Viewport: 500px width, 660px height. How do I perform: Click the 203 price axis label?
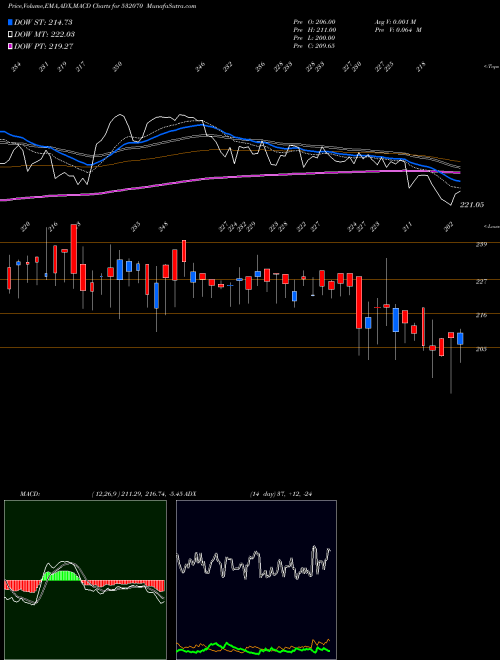[x=481, y=349]
